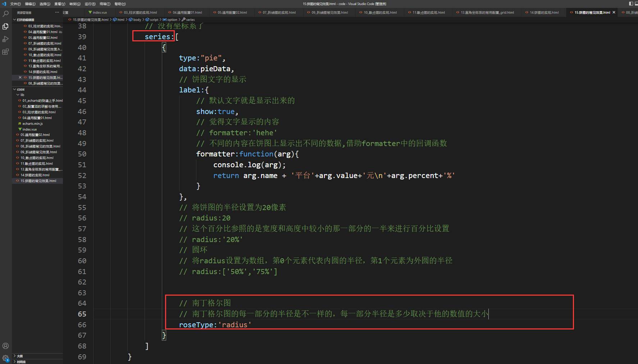Open the 选择(S) menu
Viewport: 638px width, 364px height.
coord(45,4)
